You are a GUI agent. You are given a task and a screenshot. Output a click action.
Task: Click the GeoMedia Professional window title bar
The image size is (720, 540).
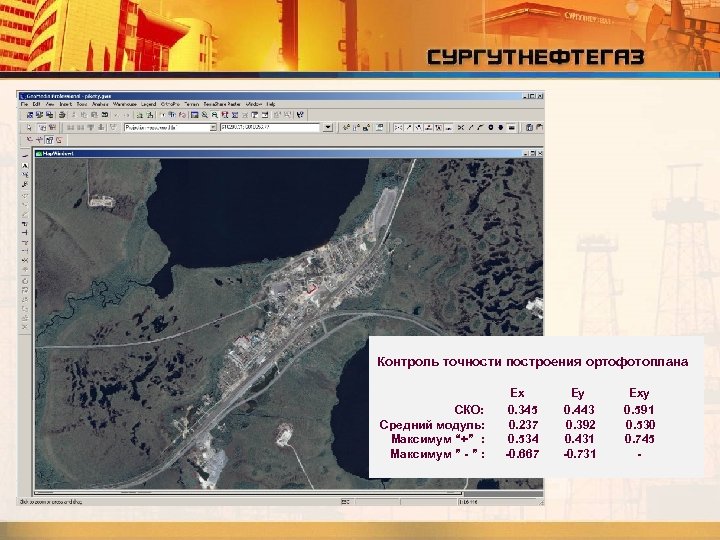[281, 96]
